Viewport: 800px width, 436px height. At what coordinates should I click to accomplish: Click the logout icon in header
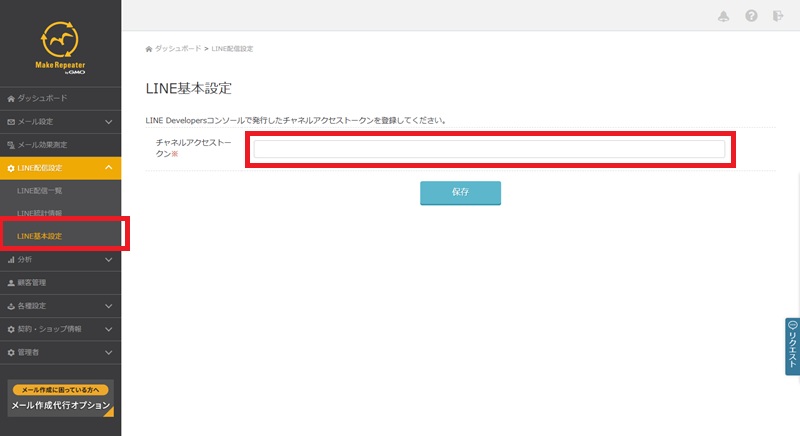(x=778, y=16)
